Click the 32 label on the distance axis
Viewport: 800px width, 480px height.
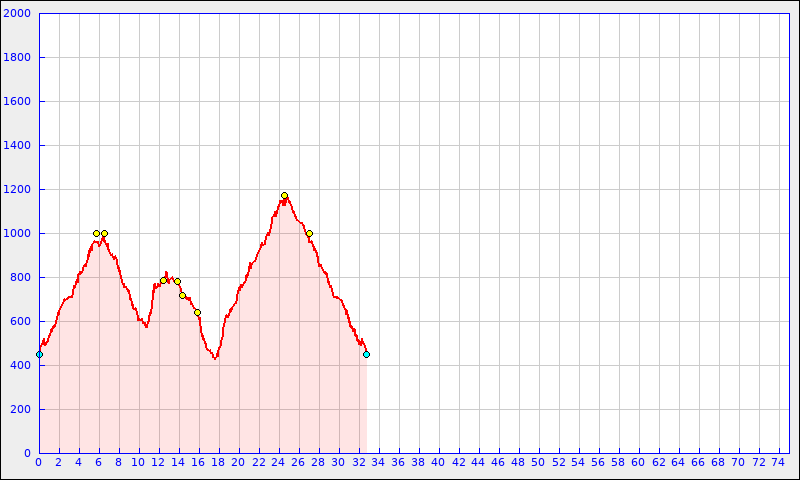pos(359,462)
